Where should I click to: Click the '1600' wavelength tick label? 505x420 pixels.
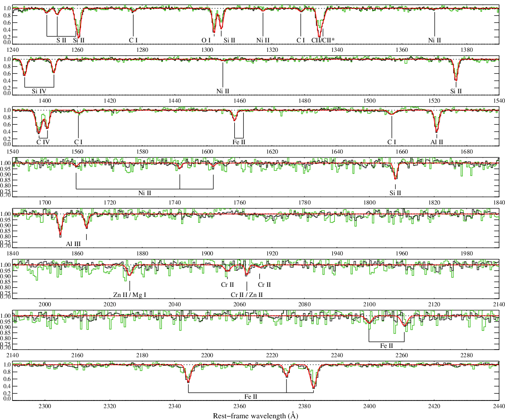pos(207,152)
